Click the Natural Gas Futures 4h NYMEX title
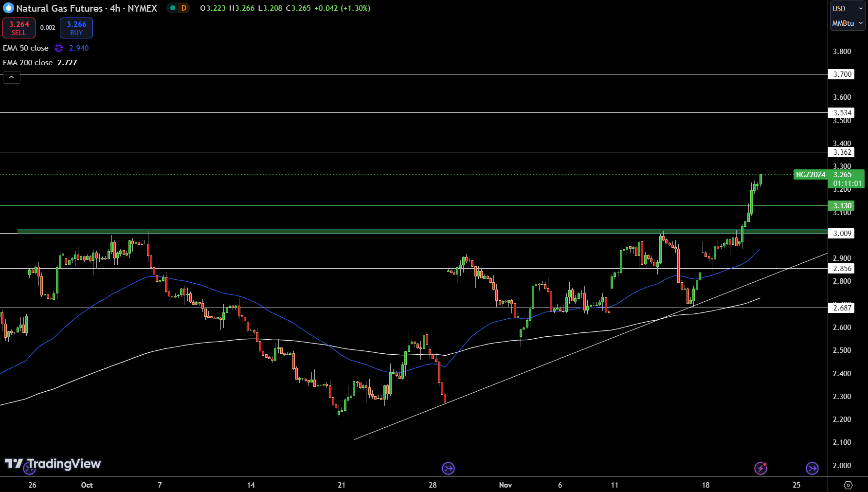Viewport: 868px width, 492px height. pos(87,8)
